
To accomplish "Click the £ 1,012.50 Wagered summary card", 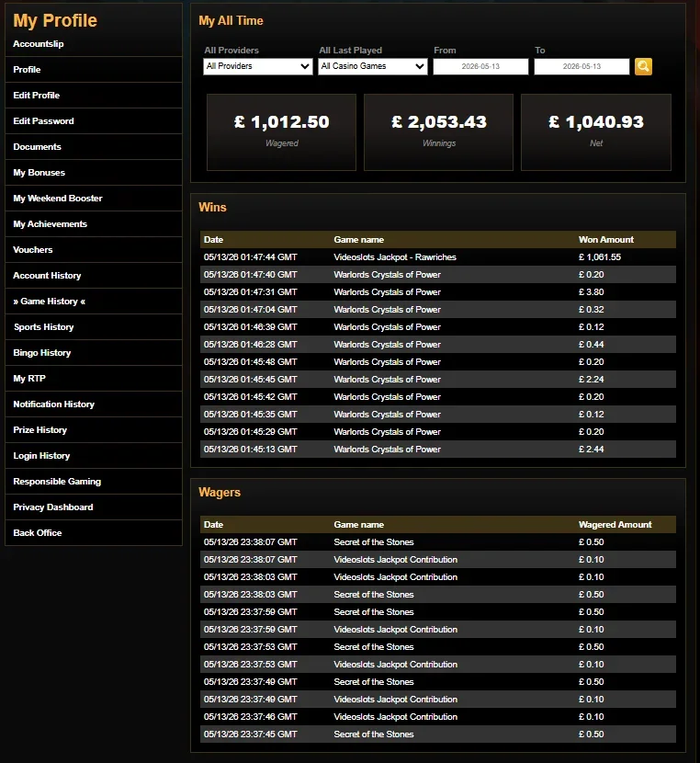I will pos(281,132).
